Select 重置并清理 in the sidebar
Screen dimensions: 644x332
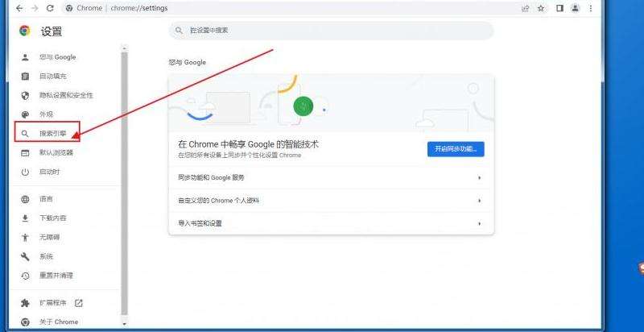click(x=56, y=276)
